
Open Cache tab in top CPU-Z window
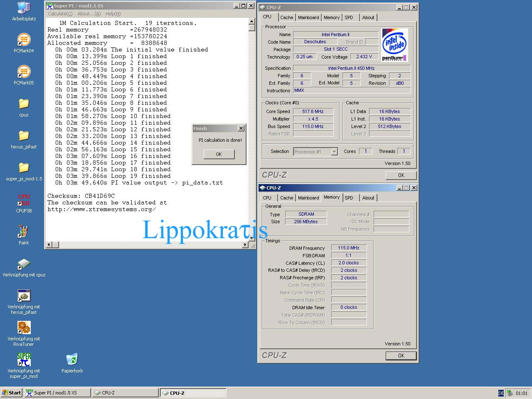click(286, 17)
